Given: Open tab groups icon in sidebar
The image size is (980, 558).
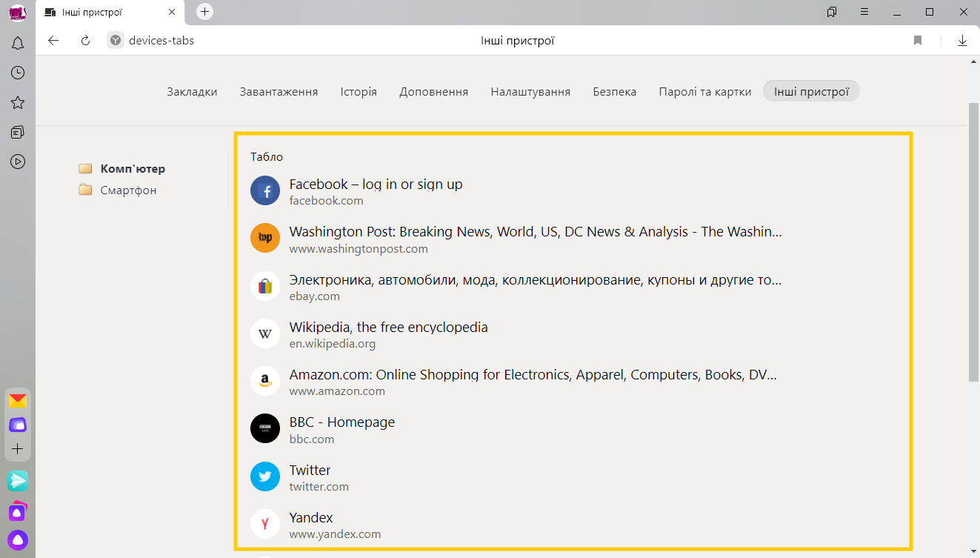Looking at the screenshot, I should (x=18, y=132).
